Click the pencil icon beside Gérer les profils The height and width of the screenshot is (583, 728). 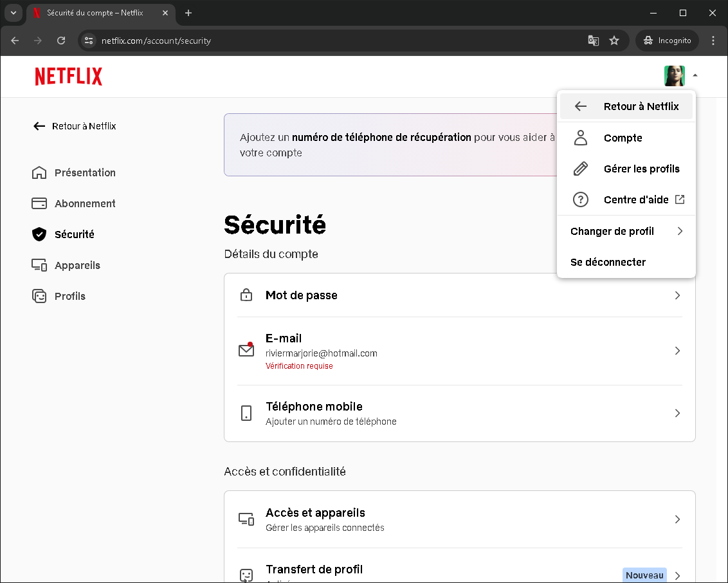(580, 169)
